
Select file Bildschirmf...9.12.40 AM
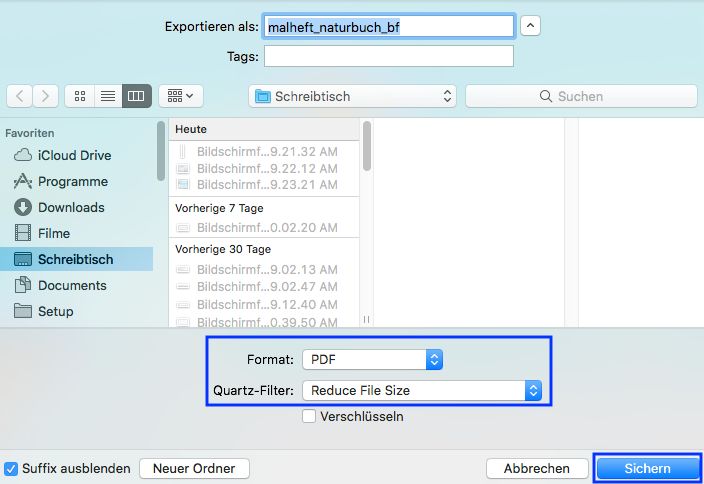point(264,305)
